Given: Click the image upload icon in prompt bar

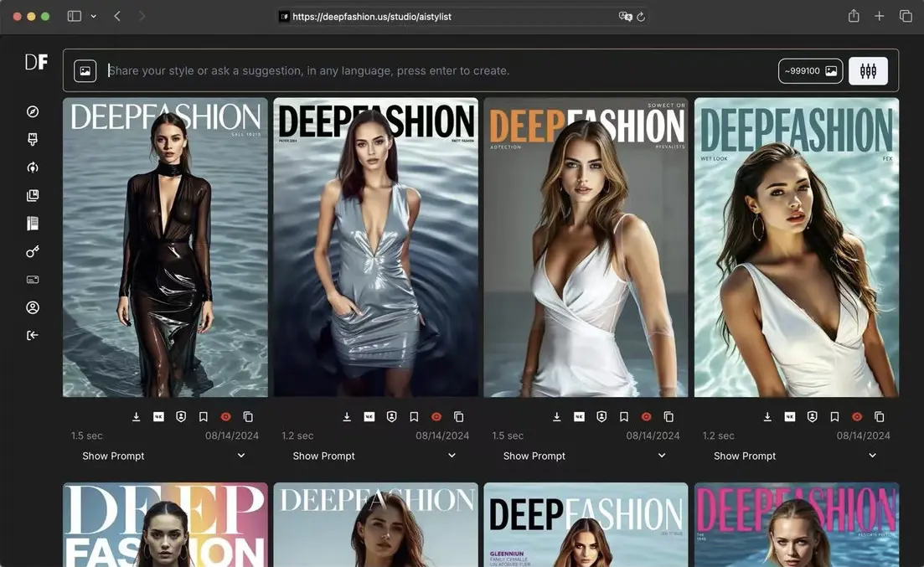Looking at the screenshot, I should coord(85,70).
